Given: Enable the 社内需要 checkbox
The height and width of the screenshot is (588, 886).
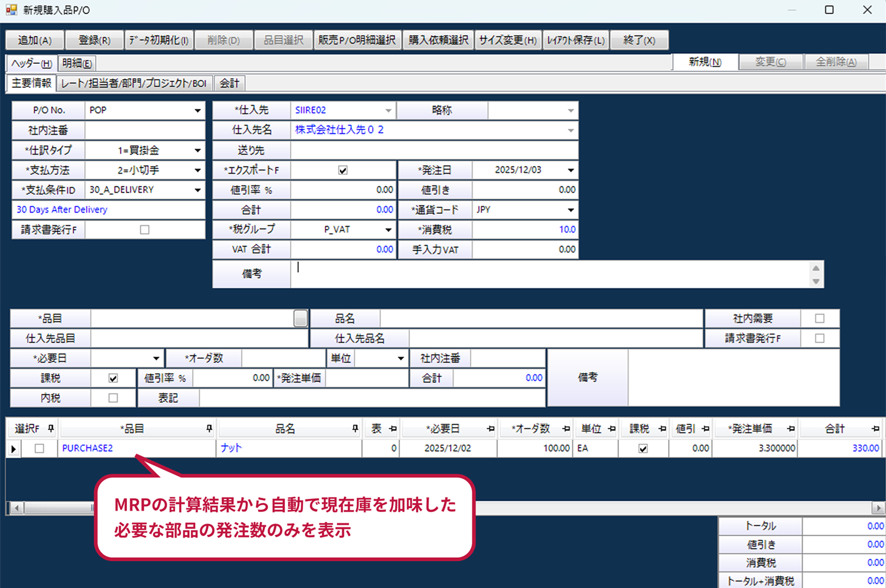Looking at the screenshot, I should tap(819, 319).
